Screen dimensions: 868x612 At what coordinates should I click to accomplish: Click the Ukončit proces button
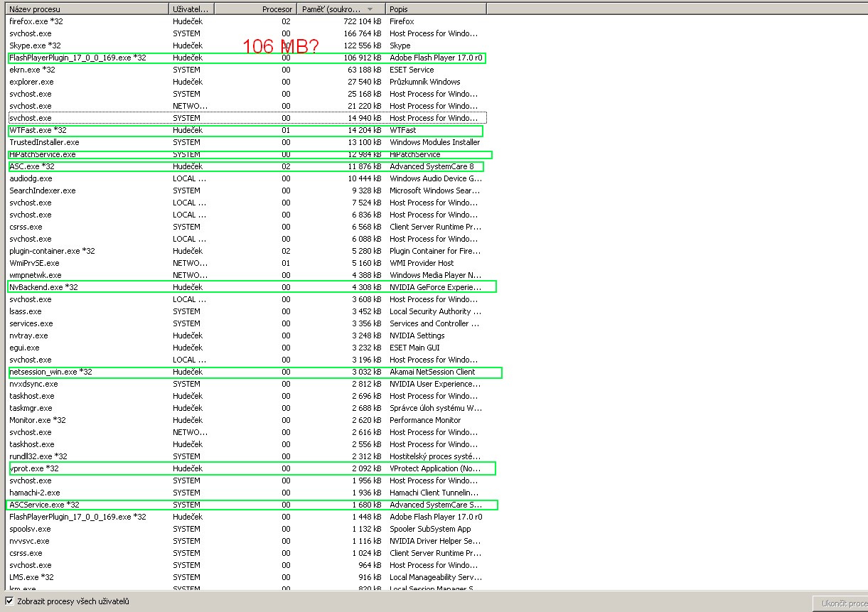[840, 603]
